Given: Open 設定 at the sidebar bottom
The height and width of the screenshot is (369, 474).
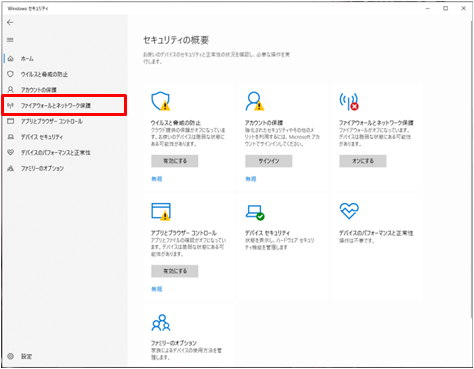Looking at the screenshot, I should point(27,356).
